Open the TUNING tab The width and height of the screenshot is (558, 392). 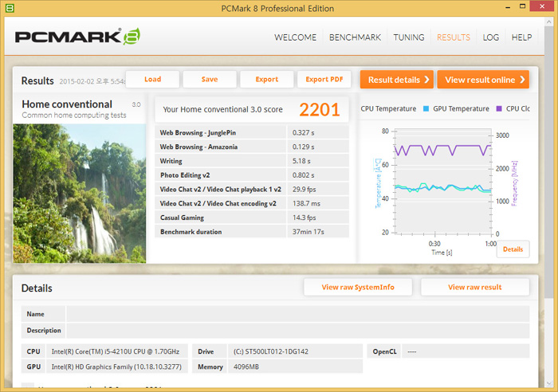pyautogui.click(x=408, y=37)
